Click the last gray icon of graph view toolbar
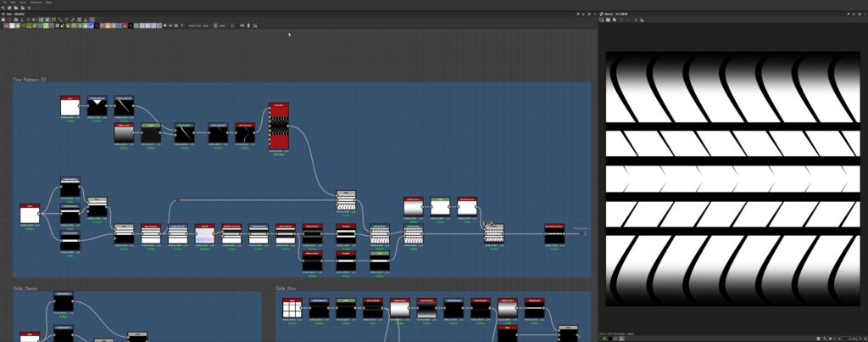This screenshot has height=342, width=868. (x=92, y=20)
